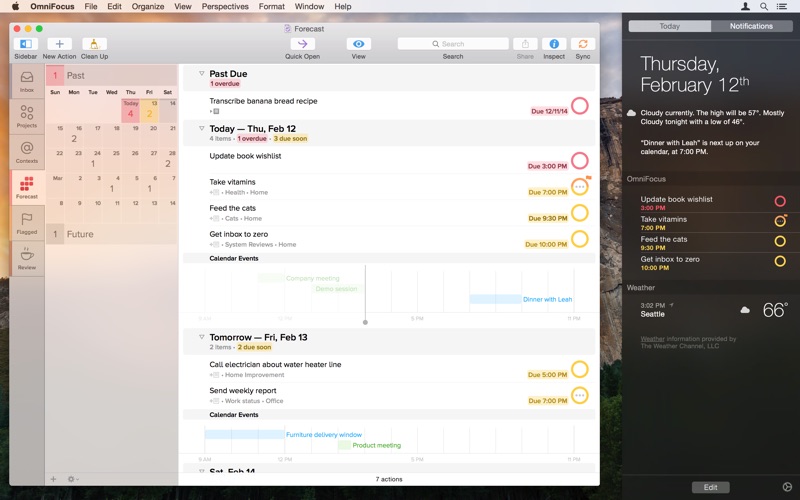Click the current time marker handle
The image size is (800, 500).
(x=365, y=322)
